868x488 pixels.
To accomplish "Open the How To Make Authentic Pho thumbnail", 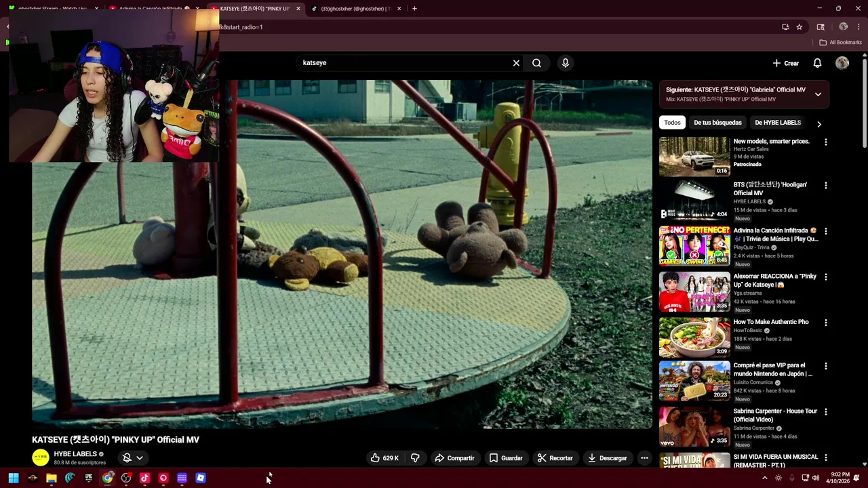I will 694,337.
